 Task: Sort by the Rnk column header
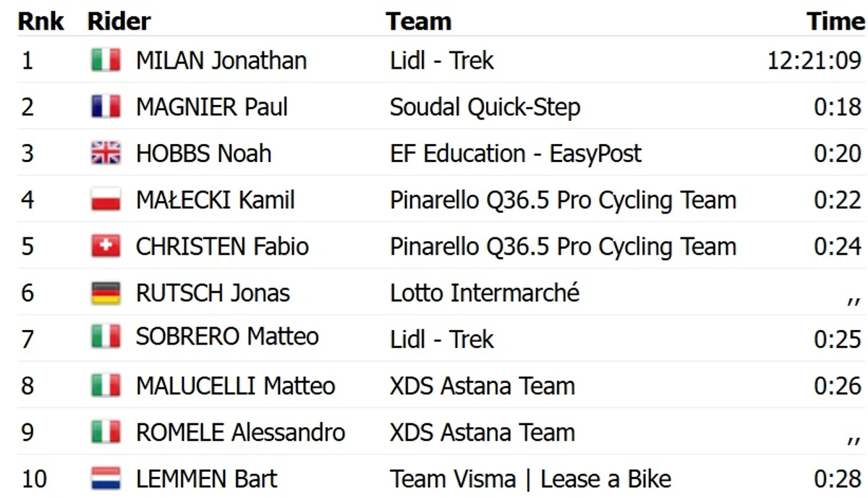(x=41, y=21)
